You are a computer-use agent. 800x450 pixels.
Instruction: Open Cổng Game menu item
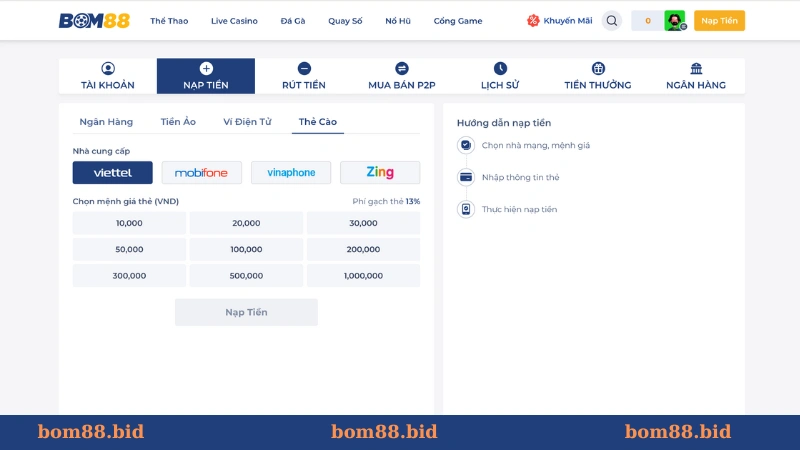(x=458, y=21)
